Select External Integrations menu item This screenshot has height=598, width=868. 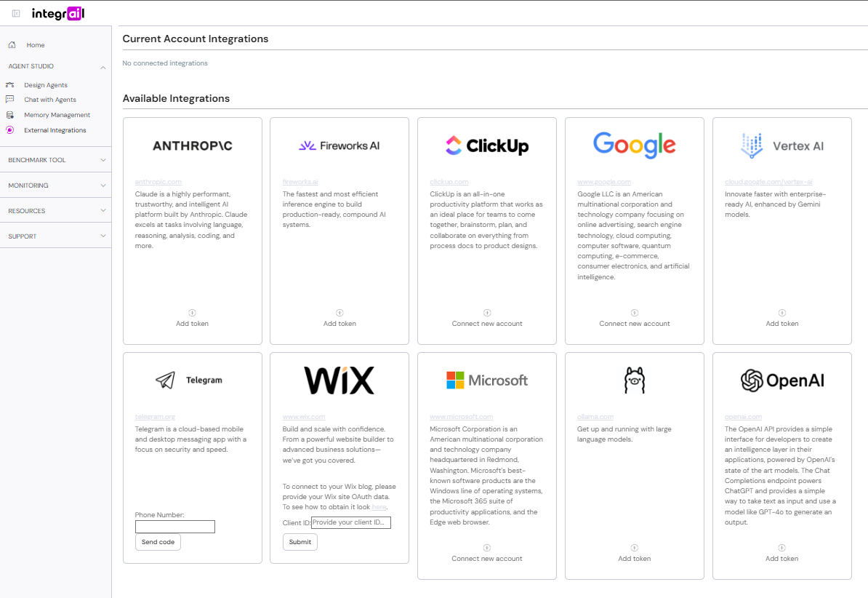click(55, 130)
